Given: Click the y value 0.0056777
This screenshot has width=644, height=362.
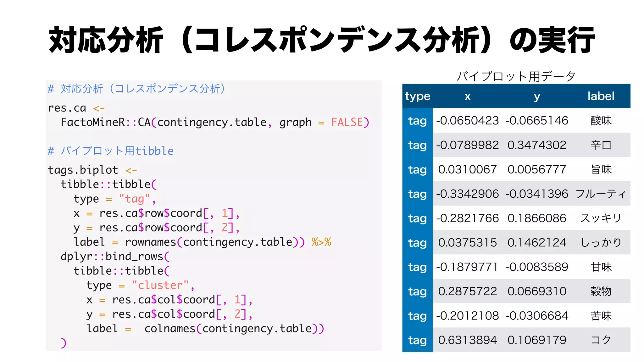Looking at the screenshot, I should click(x=537, y=170).
